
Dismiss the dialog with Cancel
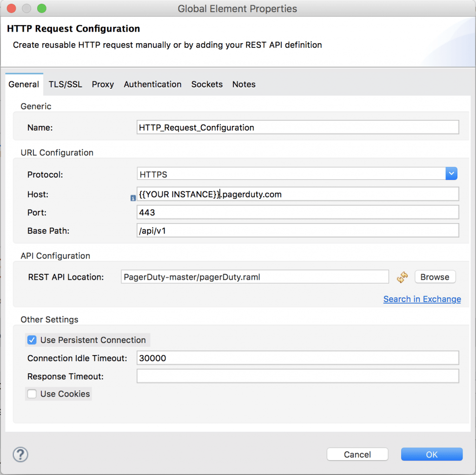pyautogui.click(x=357, y=454)
